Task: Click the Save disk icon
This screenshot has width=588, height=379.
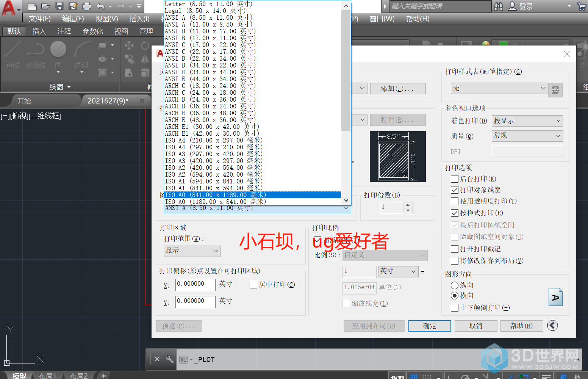Action: coord(59,6)
